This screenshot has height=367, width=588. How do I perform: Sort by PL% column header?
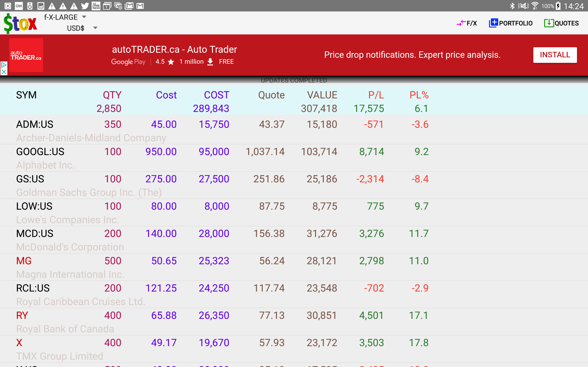pyautogui.click(x=419, y=95)
